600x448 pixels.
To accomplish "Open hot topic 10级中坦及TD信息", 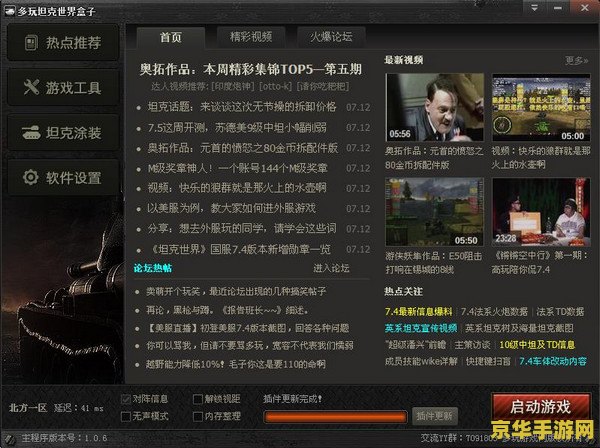I will (537, 345).
